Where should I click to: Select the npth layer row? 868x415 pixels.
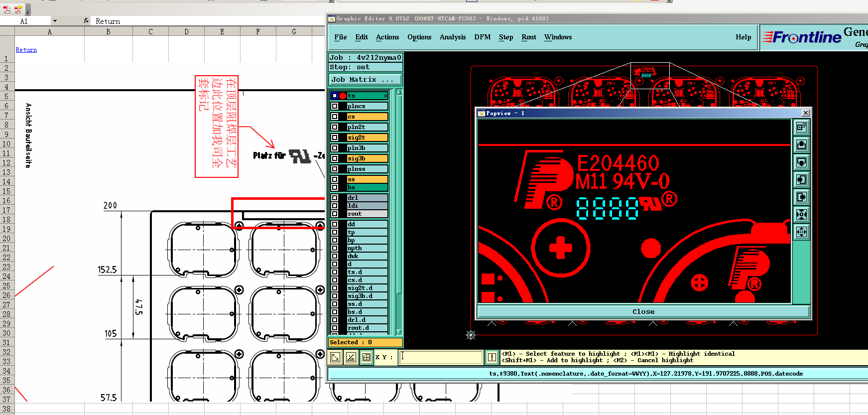click(359, 248)
